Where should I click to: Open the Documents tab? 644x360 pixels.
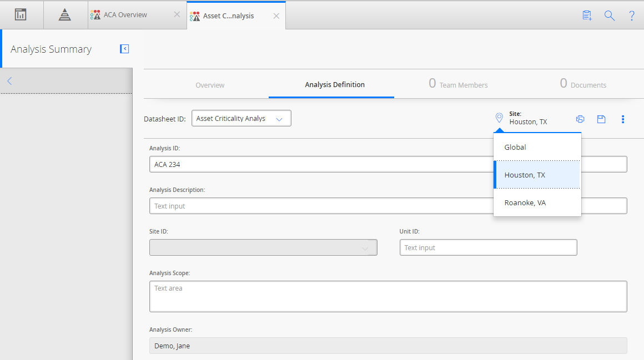[583, 84]
